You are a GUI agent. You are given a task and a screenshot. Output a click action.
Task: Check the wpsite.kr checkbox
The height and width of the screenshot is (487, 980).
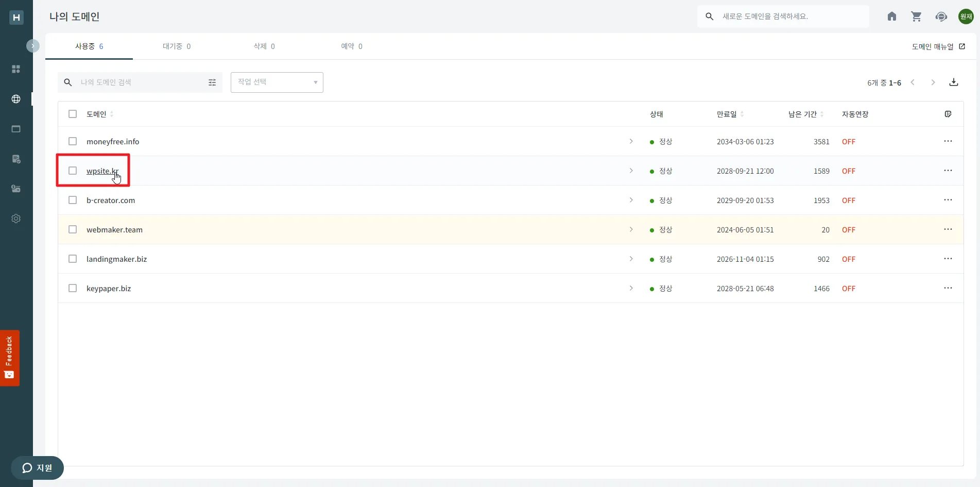pyautogui.click(x=73, y=171)
